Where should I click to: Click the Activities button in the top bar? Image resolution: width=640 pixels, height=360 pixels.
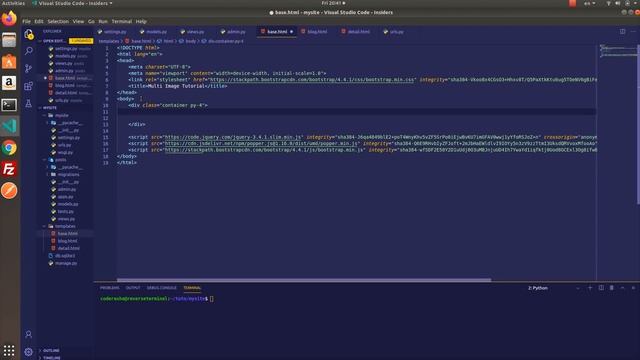(13, 3)
